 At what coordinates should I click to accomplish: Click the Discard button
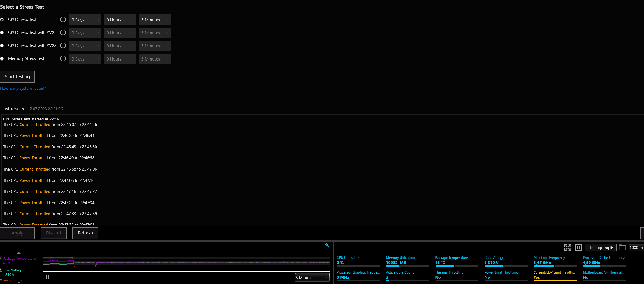click(54, 233)
